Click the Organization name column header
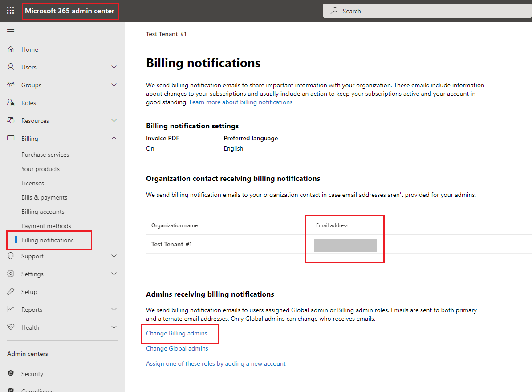This screenshot has width=532, height=392. point(175,225)
